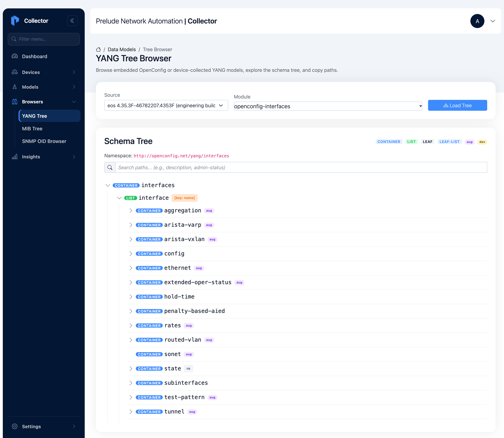Viewport: 504px width, 438px height.
Task: Click the Tree Browser breadcrumb text
Action: point(157,49)
